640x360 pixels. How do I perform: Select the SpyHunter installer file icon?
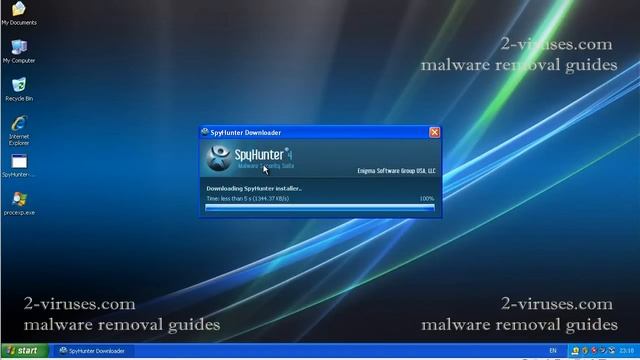[19, 162]
